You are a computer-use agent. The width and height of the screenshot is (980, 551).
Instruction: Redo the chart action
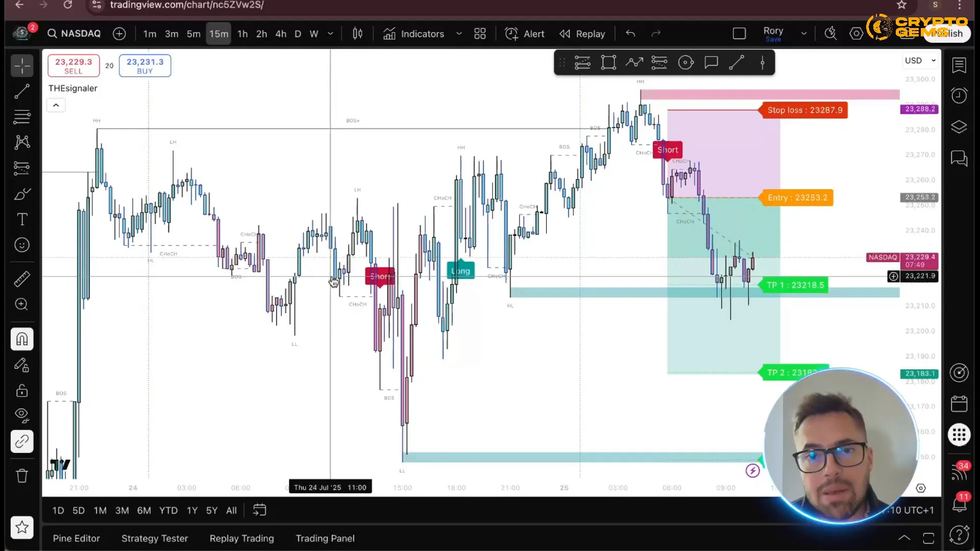pos(656,34)
